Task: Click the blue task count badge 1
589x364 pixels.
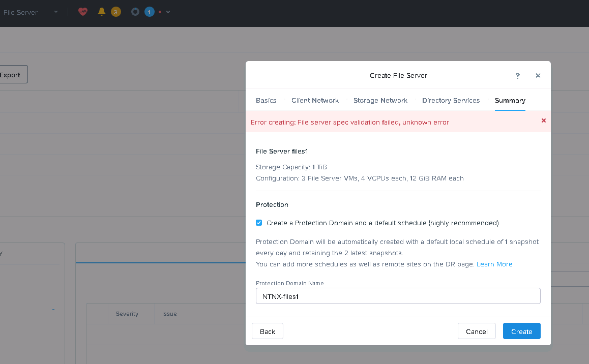Action: 150,12
